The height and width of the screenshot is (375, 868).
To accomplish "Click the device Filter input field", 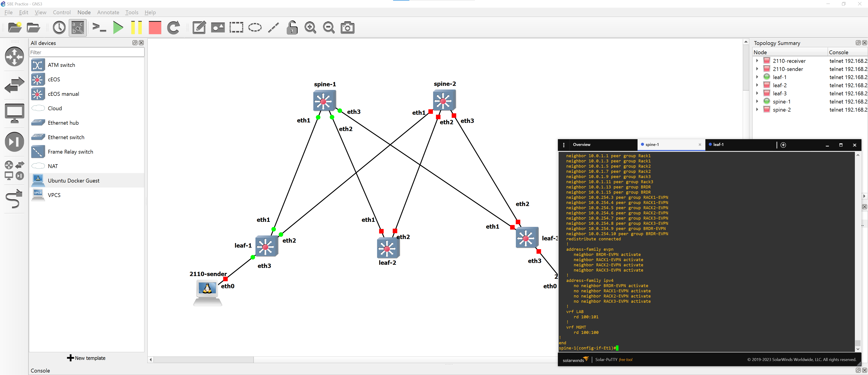I will (x=87, y=52).
